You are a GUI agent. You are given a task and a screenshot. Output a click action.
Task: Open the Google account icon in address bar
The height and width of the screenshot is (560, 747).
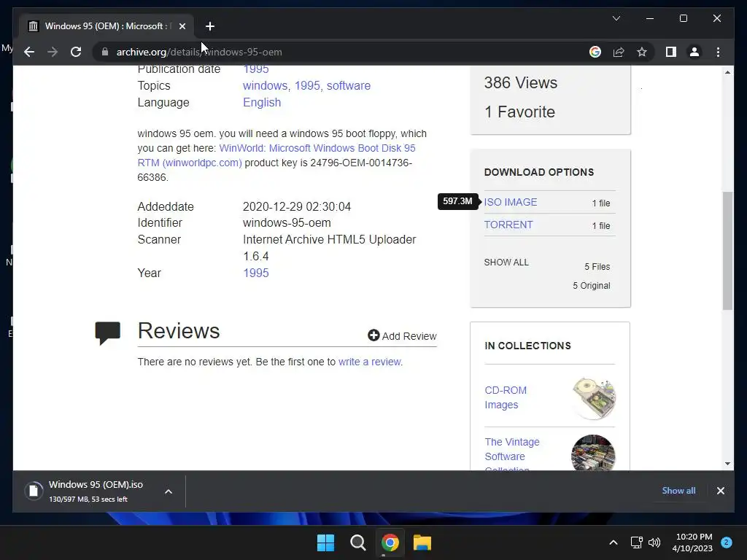tap(595, 52)
